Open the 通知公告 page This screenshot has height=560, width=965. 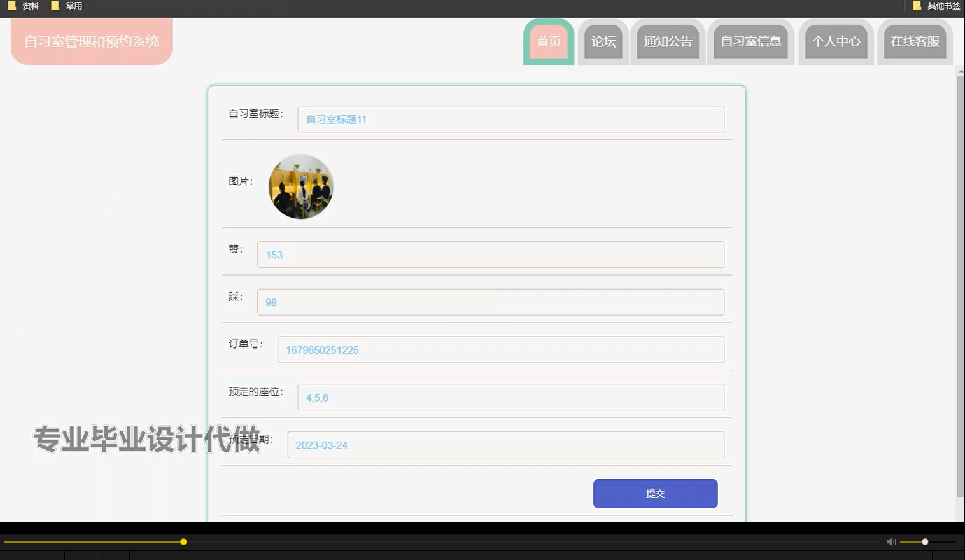(667, 41)
